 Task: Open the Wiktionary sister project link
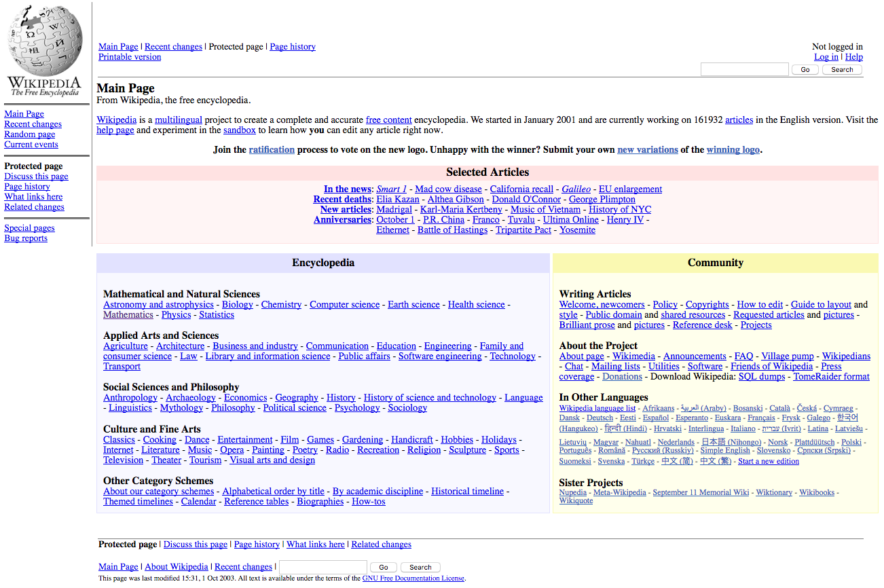click(774, 493)
